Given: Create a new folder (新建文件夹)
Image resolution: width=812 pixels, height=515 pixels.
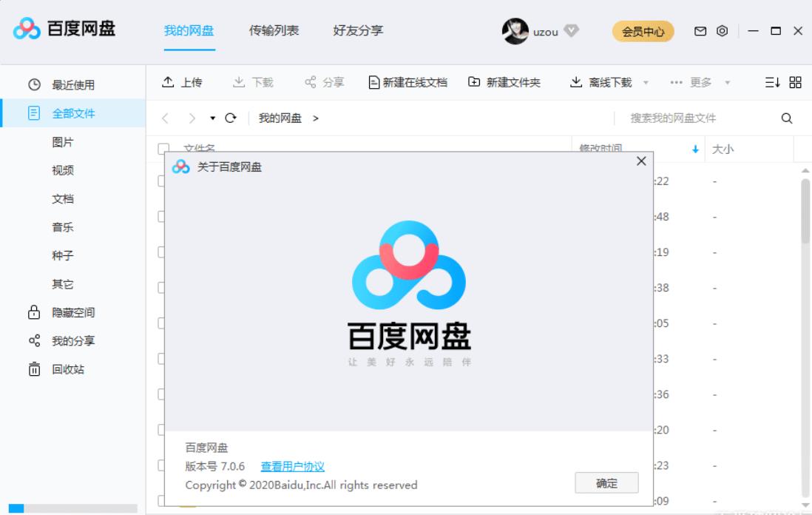Looking at the screenshot, I should coord(504,82).
